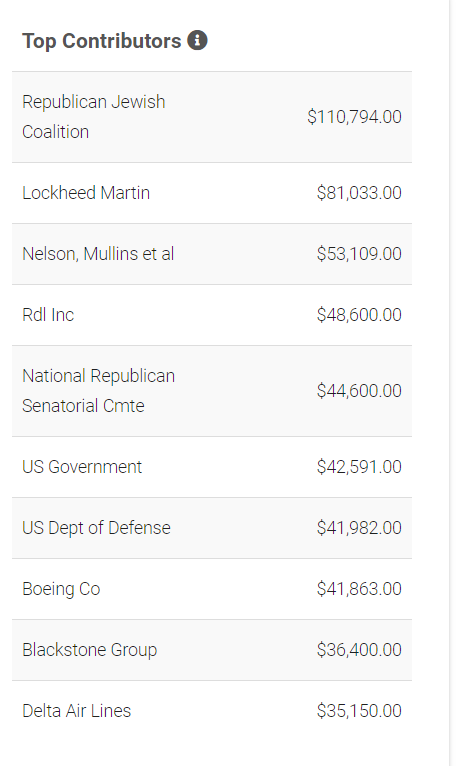Select National Republican Senatorial Cmte row
Viewport: 466px width, 766px height.
[212, 391]
